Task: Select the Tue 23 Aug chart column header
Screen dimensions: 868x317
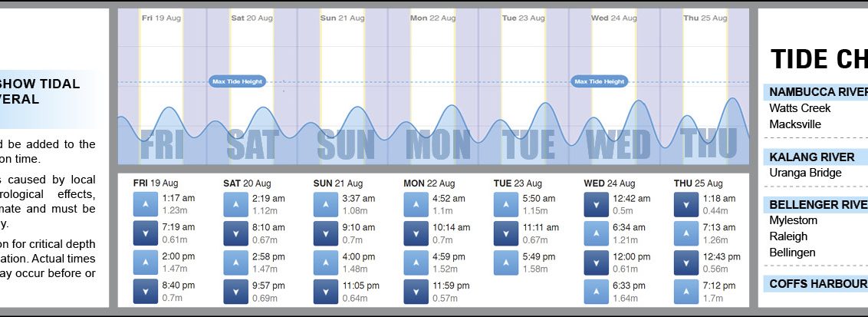Action: tap(523, 18)
